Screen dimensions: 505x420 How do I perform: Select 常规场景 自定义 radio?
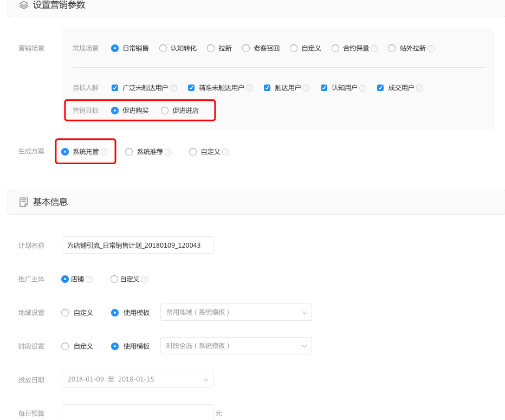click(293, 48)
